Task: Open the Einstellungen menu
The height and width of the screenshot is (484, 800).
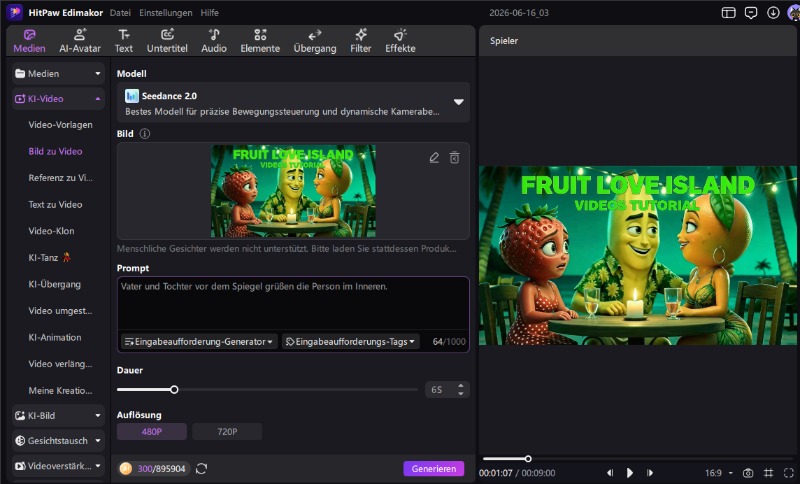Action: [166, 13]
